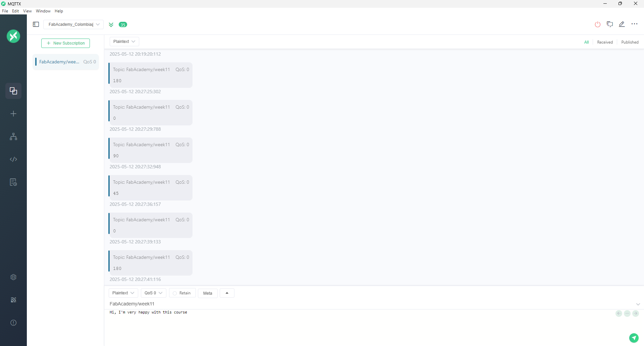Viewport: 644px width, 346px height.
Task: Open the more options ellipsis menu
Action: coord(634,24)
